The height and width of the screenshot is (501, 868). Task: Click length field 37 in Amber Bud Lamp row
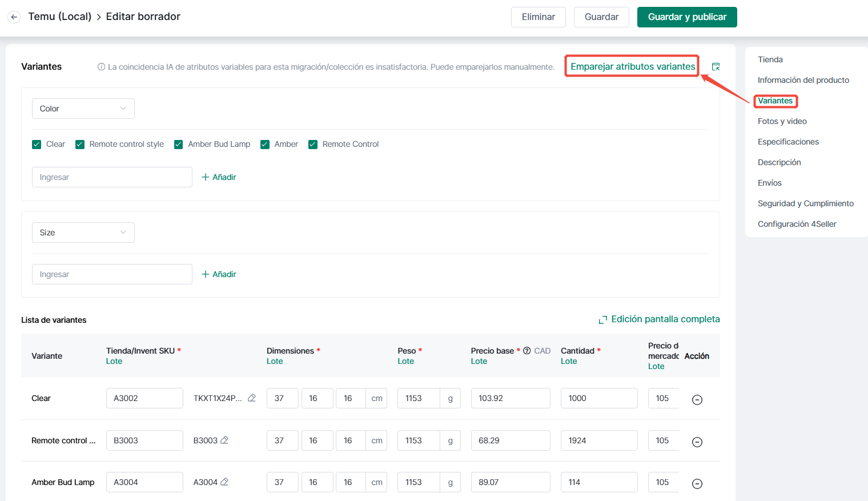point(283,482)
